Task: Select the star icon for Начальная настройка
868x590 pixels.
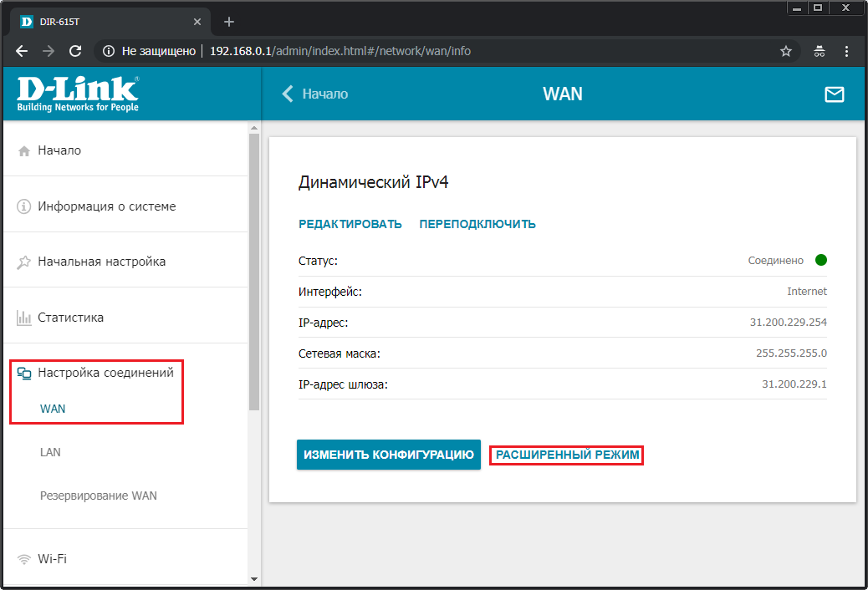Action: pos(23,262)
